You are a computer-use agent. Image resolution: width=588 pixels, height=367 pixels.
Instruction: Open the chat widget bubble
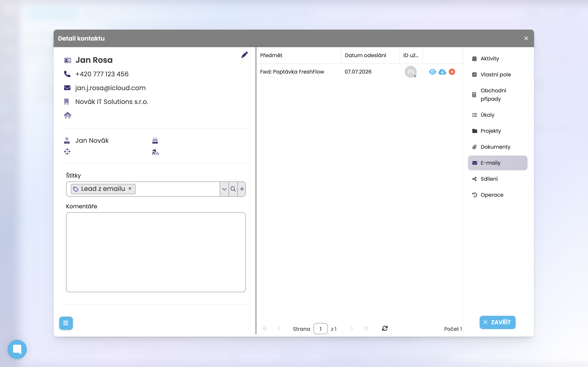17,349
